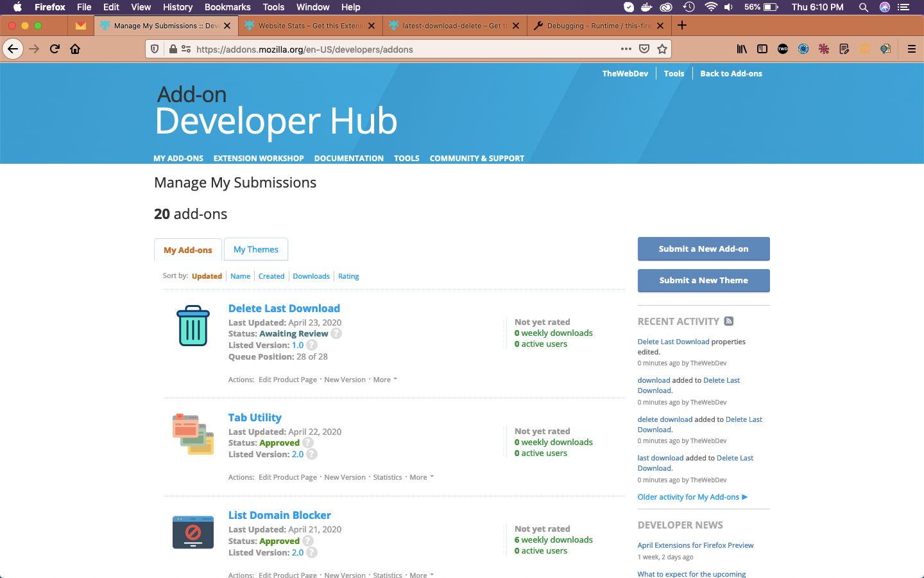Switch to the My Themes tab
The width and height of the screenshot is (924, 578).
[x=256, y=249]
